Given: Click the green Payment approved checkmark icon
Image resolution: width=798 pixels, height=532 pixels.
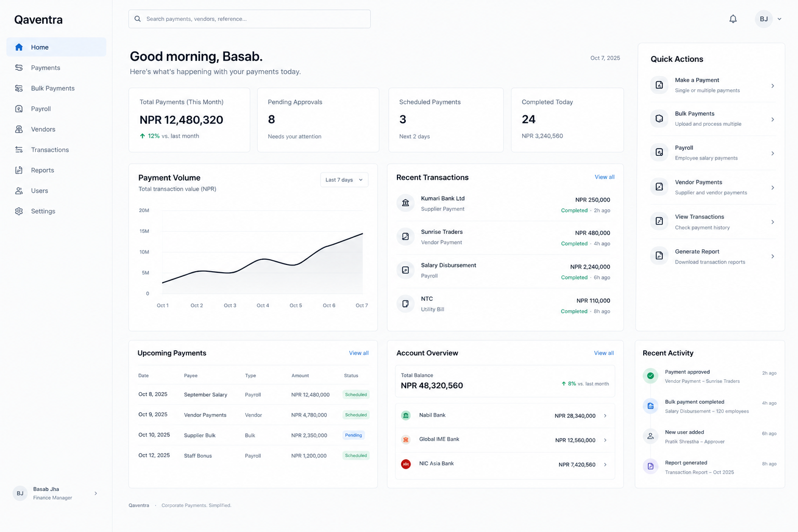Looking at the screenshot, I should click(x=650, y=376).
